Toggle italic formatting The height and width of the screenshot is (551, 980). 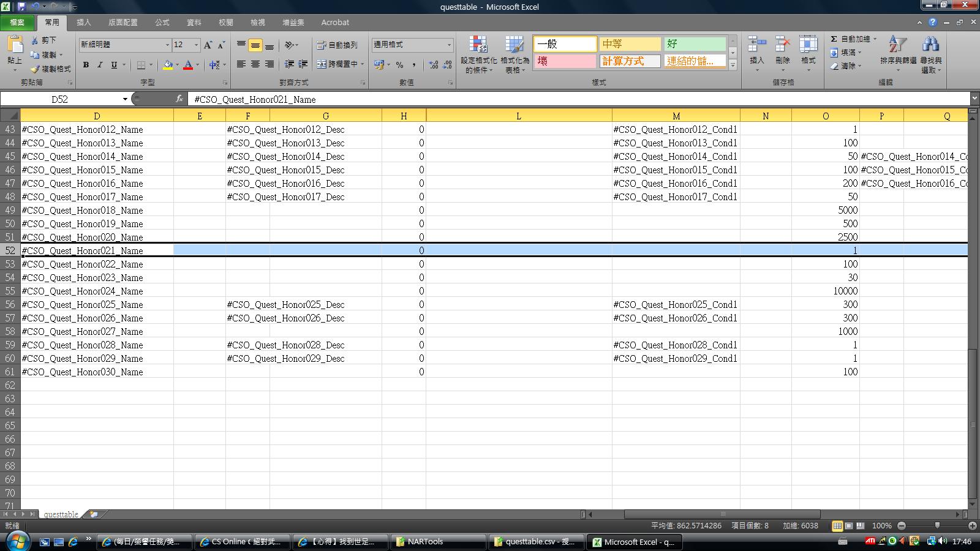(99, 64)
